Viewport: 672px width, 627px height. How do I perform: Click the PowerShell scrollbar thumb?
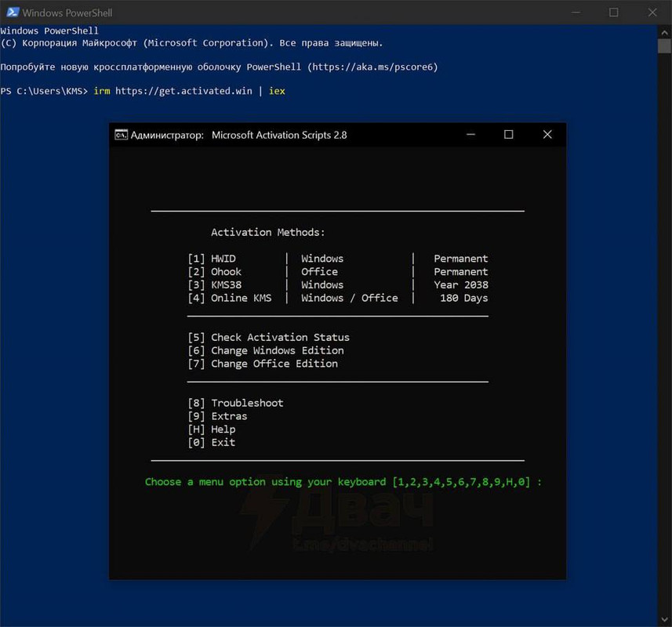664,45
